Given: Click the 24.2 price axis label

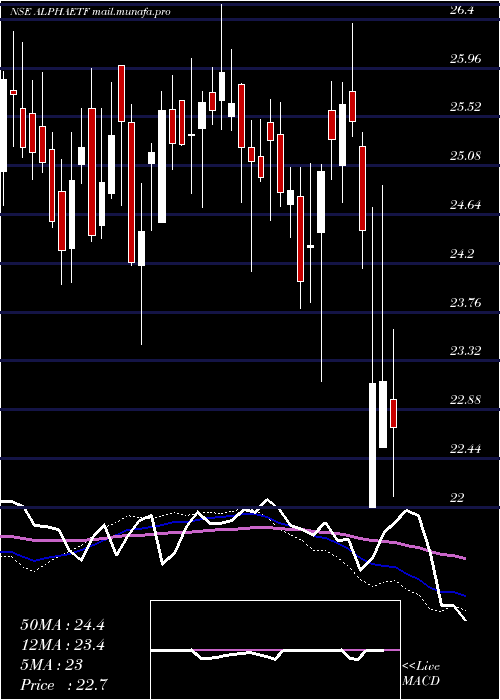Looking at the screenshot, I should 462,254.
